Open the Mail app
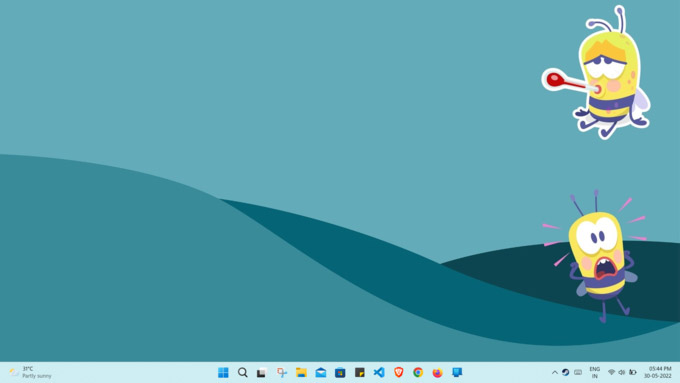Screen dimensions: 680x383 [x=321, y=372]
